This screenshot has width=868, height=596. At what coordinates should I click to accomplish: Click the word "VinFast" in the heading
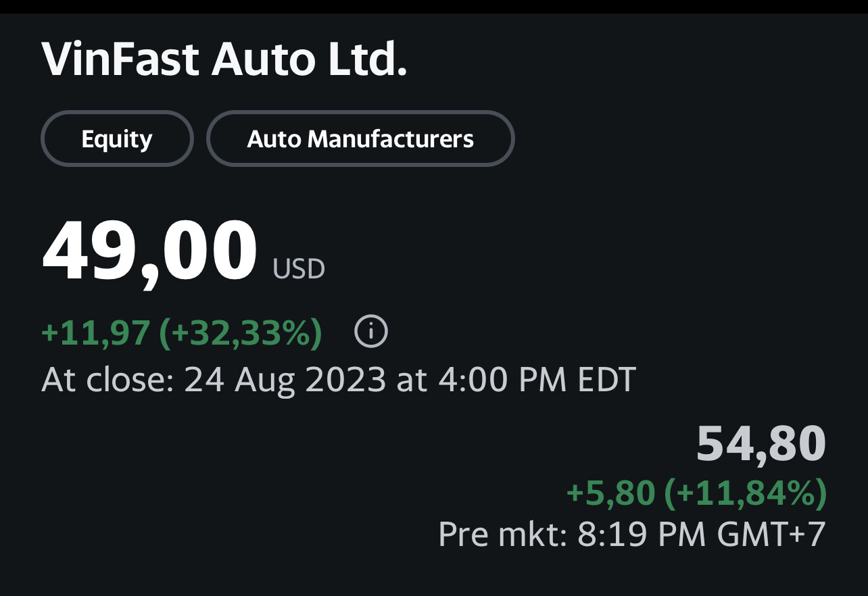(120, 60)
